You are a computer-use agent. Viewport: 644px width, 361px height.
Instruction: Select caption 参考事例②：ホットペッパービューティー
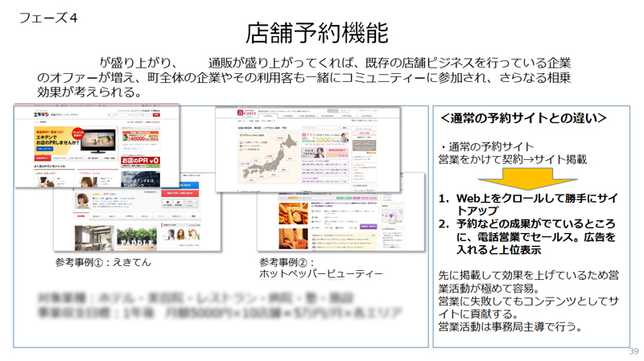click(316, 269)
